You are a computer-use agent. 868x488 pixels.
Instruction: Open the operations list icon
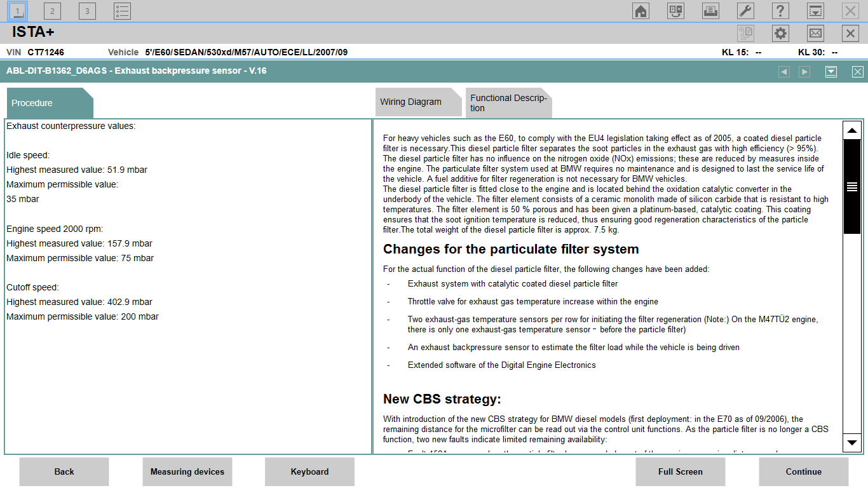[x=122, y=11]
